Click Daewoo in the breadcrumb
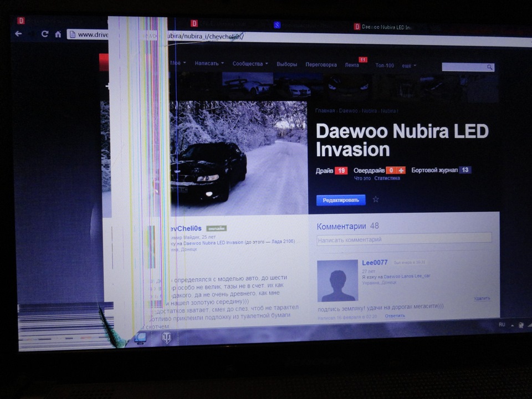This screenshot has width=532, height=399. [x=348, y=111]
